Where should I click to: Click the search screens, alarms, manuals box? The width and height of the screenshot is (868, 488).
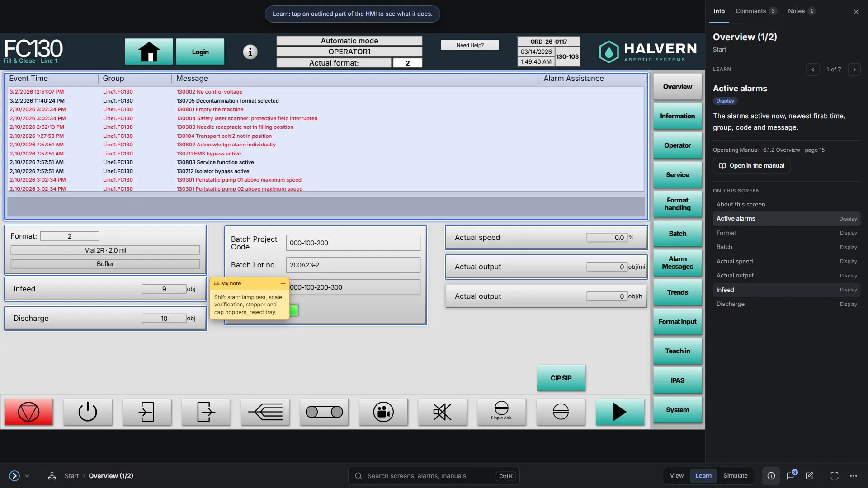point(434,475)
